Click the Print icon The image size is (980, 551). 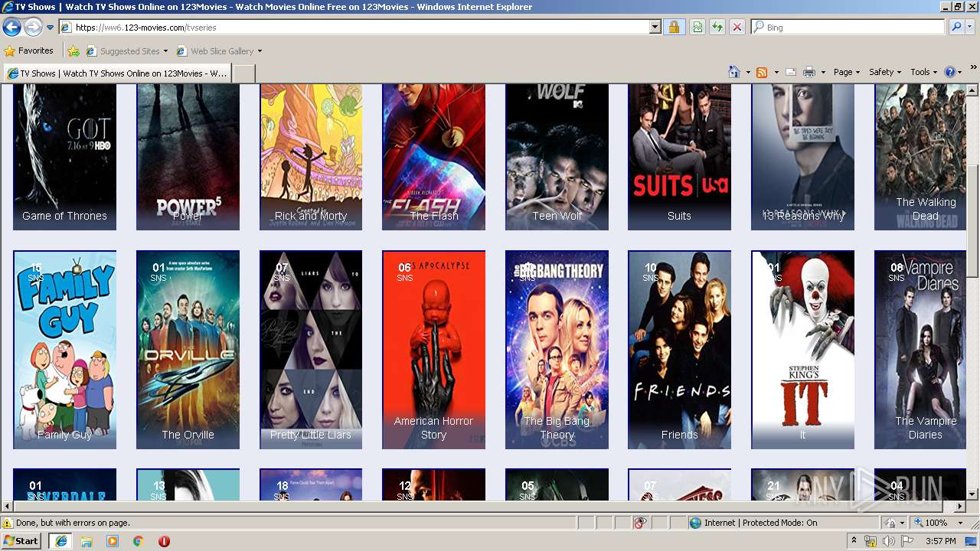coord(809,72)
